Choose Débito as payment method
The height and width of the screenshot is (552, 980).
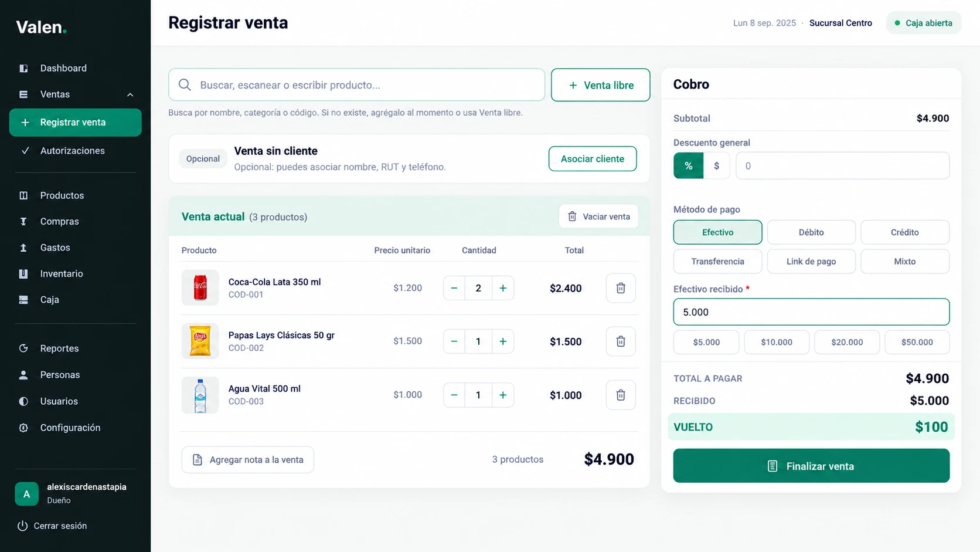811,232
